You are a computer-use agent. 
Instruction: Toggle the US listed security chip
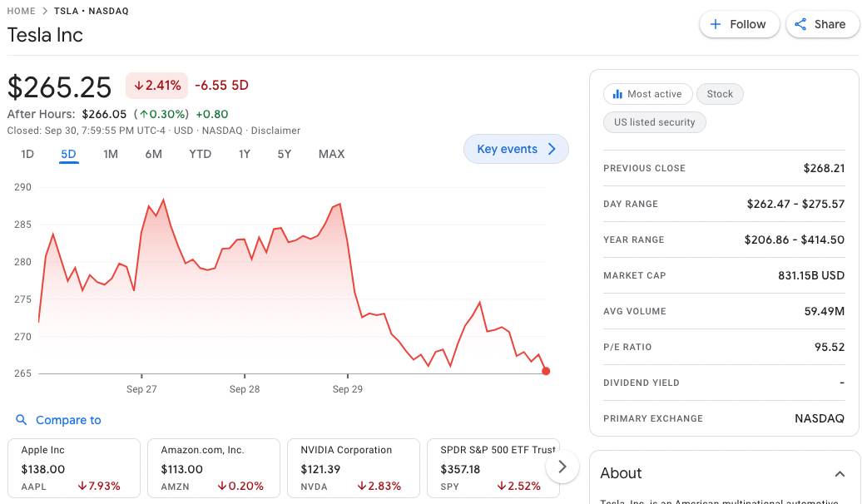point(656,122)
